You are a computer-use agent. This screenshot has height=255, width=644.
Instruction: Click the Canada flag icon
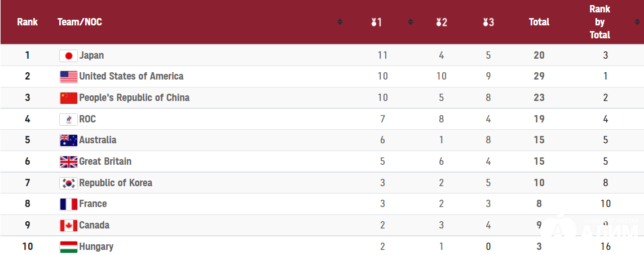pos(69,226)
